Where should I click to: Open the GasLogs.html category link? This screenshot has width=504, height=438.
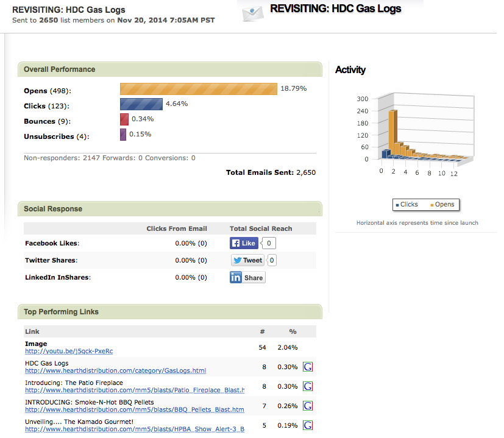[x=115, y=370]
